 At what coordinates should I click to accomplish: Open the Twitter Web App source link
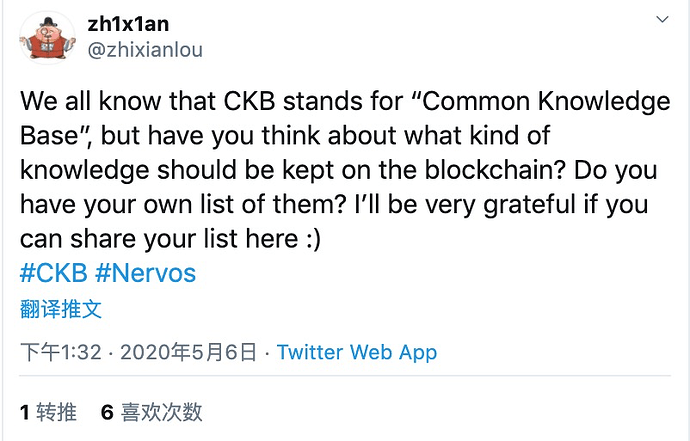[357, 352]
